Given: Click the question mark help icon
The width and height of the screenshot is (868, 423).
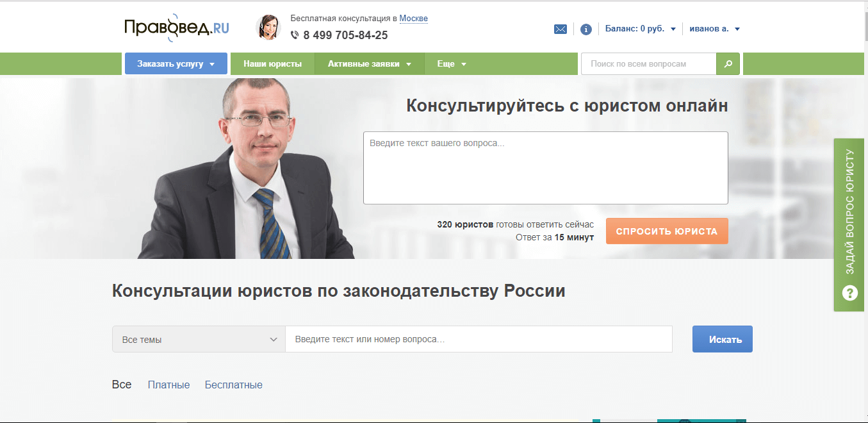Looking at the screenshot, I should (849, 294).
